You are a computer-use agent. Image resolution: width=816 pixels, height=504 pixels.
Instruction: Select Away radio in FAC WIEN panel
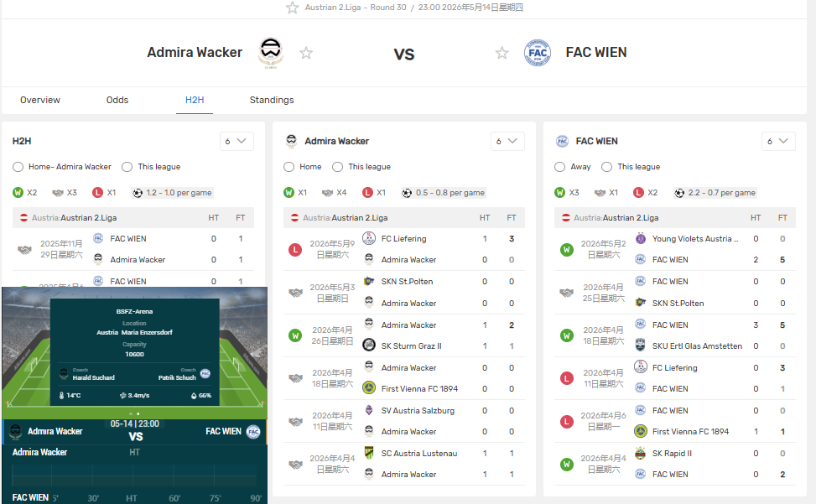click(560, 167)
